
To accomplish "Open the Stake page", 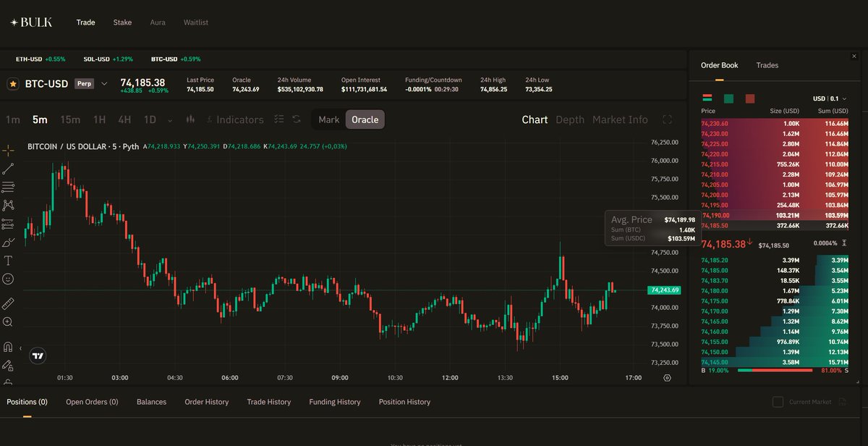I will tap(122, 22).
